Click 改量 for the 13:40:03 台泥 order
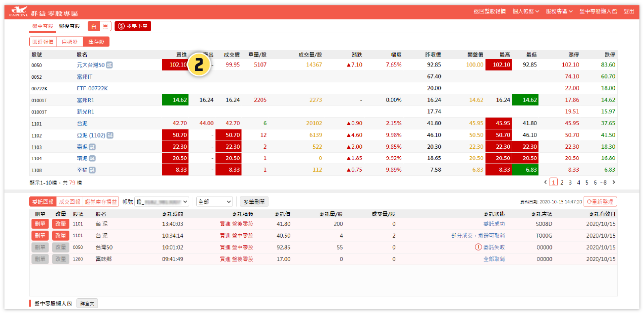This screenshot has width=644, height=314. (x=60, y=224)
